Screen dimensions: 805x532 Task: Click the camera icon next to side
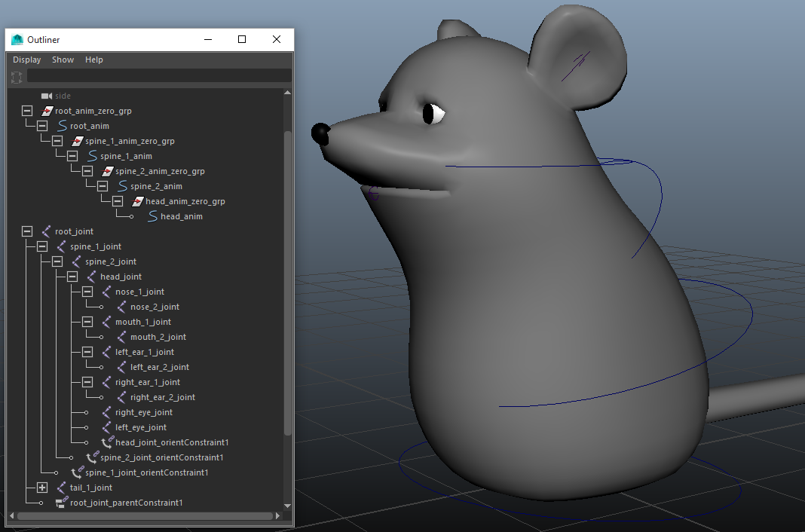coord(47,96)
